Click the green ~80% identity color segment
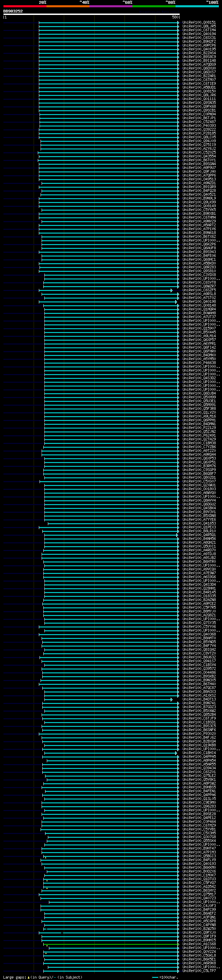 click(154, 6)
